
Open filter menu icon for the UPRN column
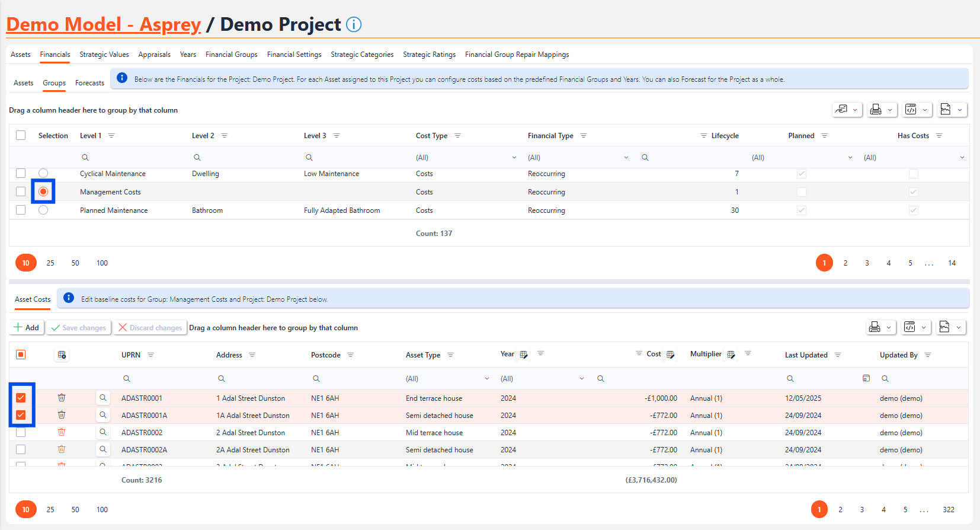(x=150, y=355)
